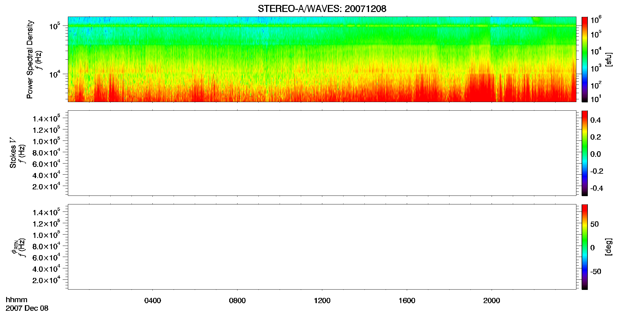Image resolution: width=644 pixels, height=332 pixels.
Task: Click the plot title STEREO-A/WAVES: 20071208
Action: [322, 9]
